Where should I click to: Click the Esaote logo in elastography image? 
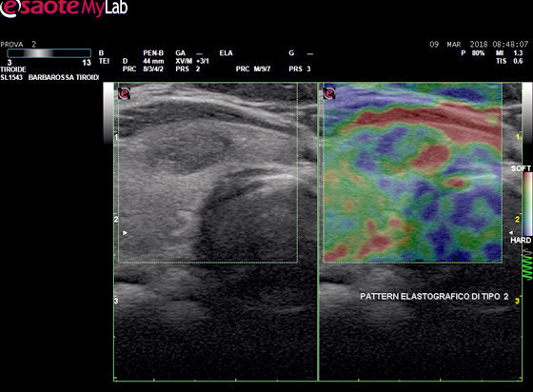point(329,93)
